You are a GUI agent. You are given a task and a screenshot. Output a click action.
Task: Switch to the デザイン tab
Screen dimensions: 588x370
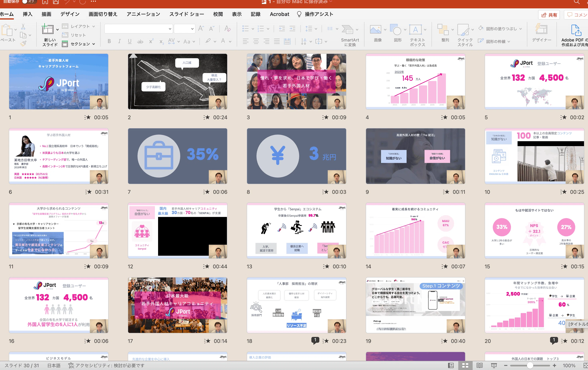(x=70, y=14)
